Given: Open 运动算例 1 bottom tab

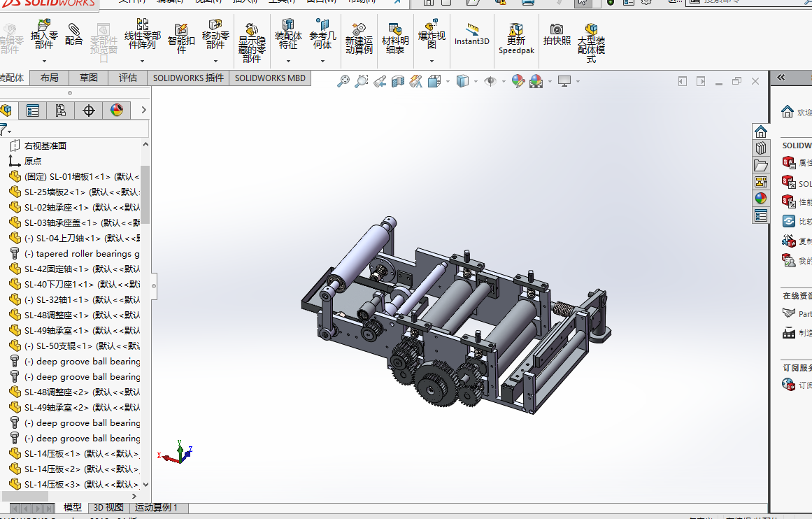Looking at the screenshot, I should (157, 508).
